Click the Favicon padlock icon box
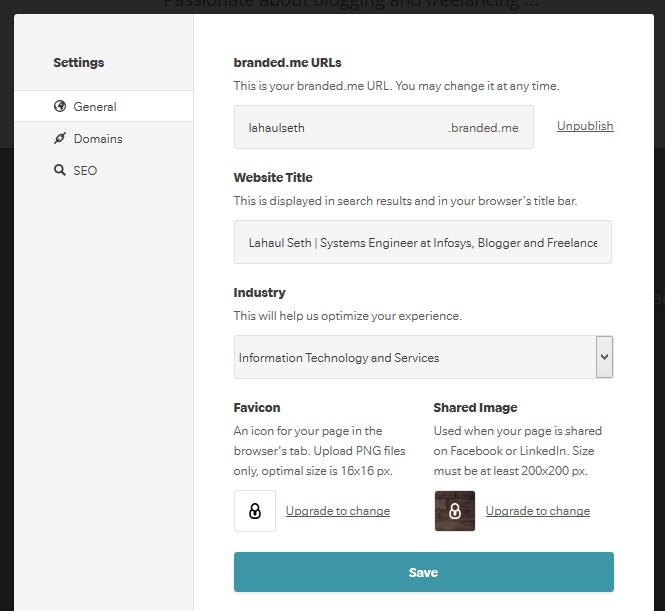The width and height of the screenshot is (665, 611). (255, 511)
